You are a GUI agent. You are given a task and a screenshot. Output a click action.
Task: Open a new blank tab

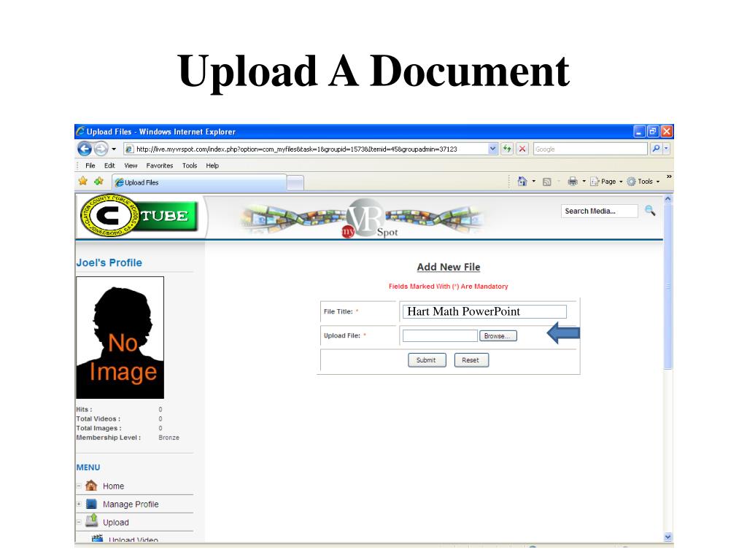[x=295, y=183]
